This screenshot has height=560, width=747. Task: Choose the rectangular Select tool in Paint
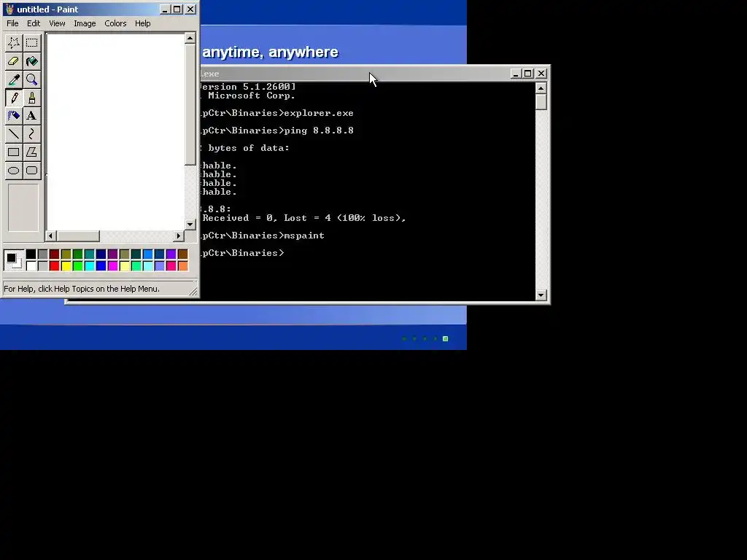tap(32, 43)
